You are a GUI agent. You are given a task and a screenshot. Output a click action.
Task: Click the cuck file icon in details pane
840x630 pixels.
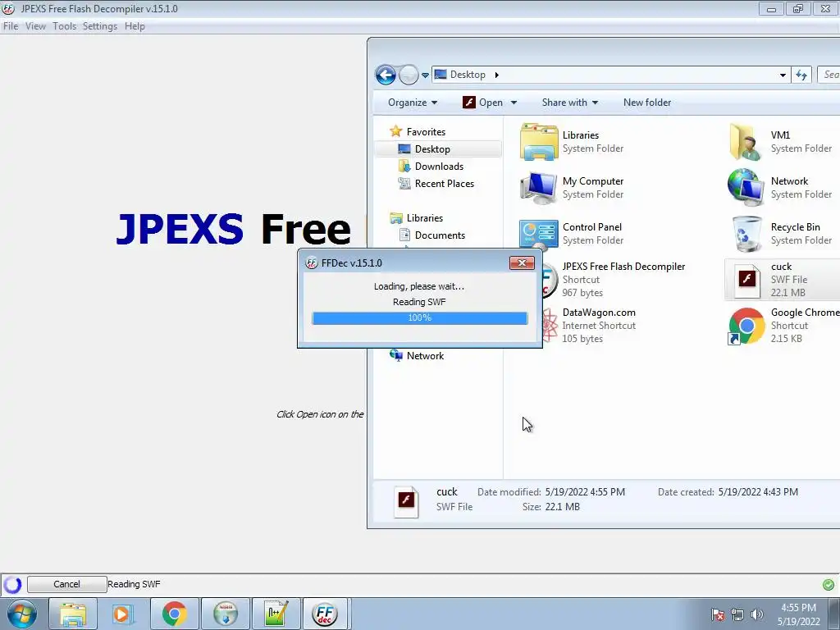[x=406, y=501]
